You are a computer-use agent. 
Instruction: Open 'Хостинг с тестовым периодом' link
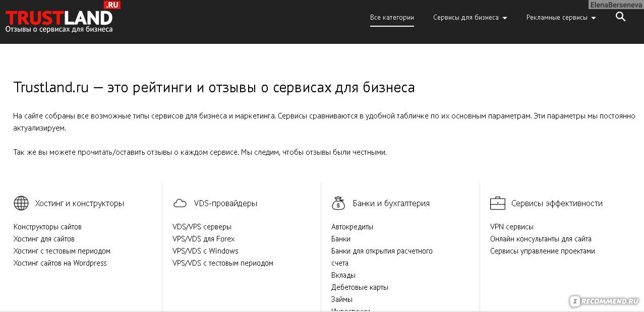(62, 251)
